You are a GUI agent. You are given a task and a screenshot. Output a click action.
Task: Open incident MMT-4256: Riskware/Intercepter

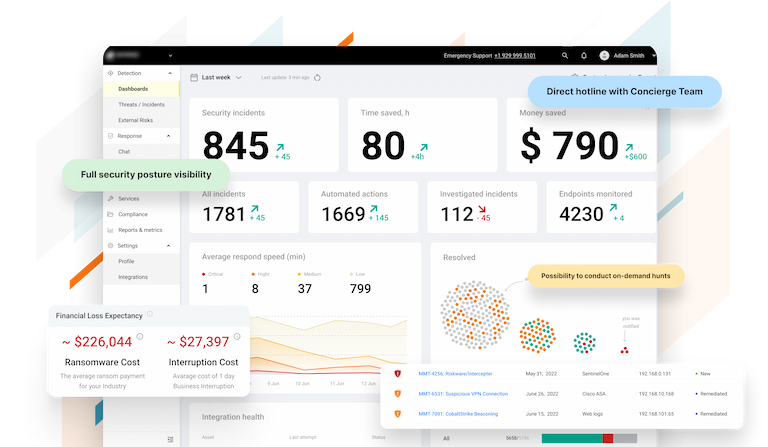click(x=456, y=374)
